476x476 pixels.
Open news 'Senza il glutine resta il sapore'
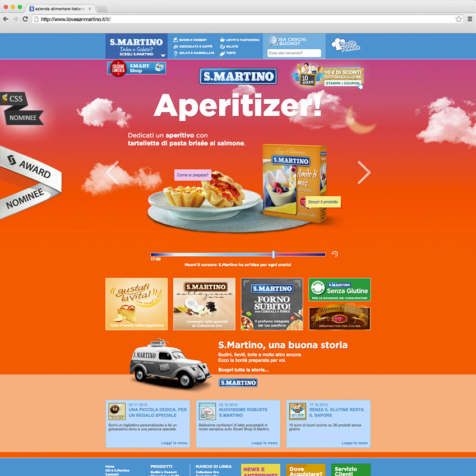coord(336,412)
